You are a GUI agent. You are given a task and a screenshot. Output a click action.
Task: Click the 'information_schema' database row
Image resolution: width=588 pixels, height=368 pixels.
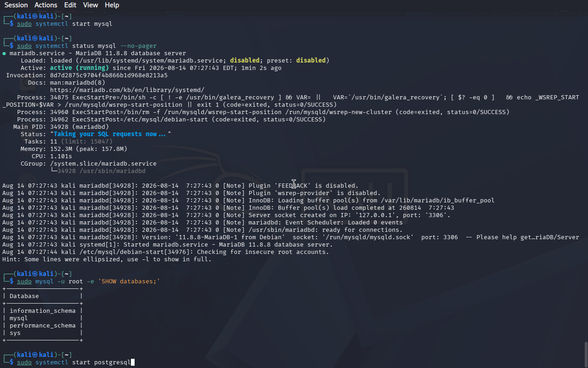[43, 311]
